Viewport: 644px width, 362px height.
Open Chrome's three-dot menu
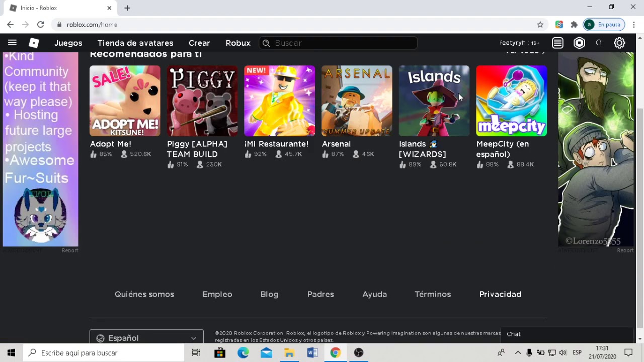[x=633, y=25]
